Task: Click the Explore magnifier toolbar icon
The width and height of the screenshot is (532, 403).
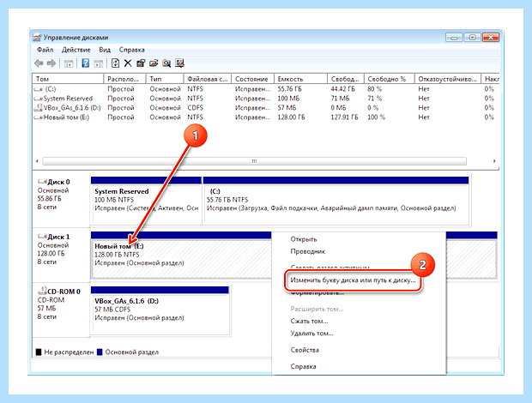Action: (166, 63)
